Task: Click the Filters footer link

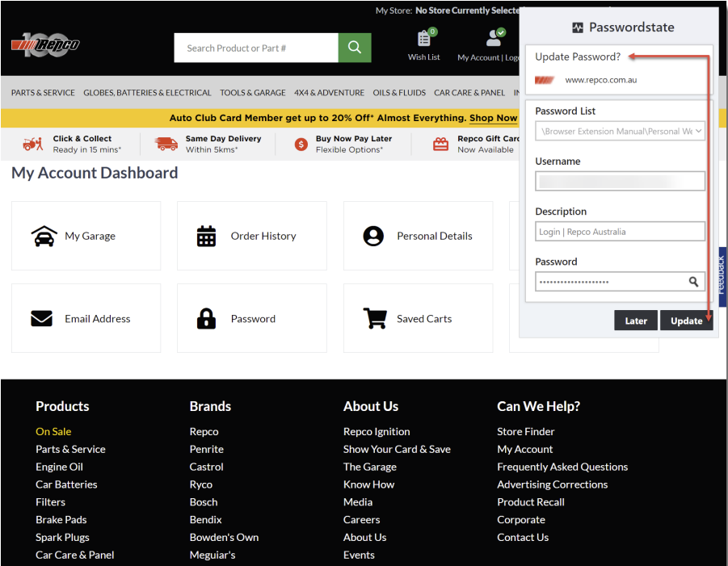Action: 50,502
